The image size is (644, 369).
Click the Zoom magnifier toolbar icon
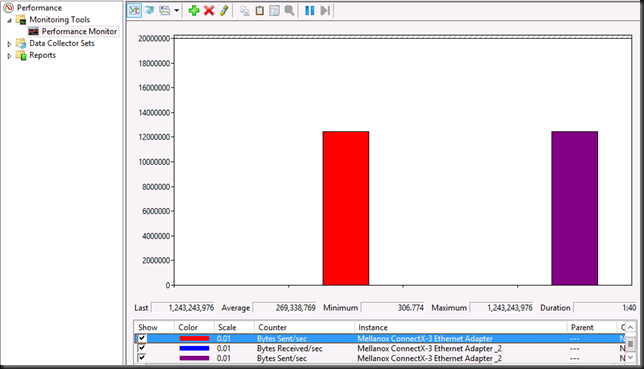[x=289, y=10]
